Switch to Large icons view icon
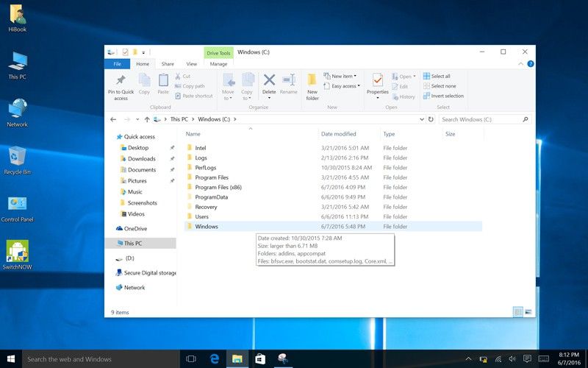Viewport: 588px width, 368px height. (x=528, y=311)
